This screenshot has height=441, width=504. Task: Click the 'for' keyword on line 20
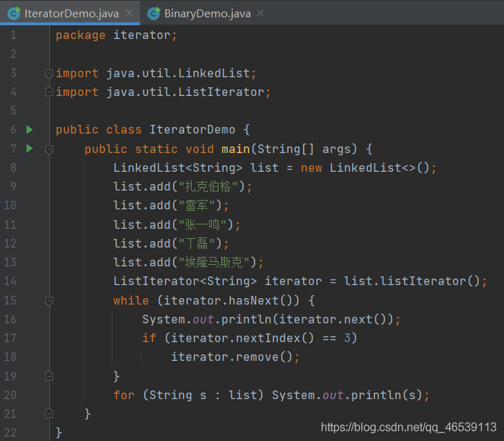pos(124,395)
